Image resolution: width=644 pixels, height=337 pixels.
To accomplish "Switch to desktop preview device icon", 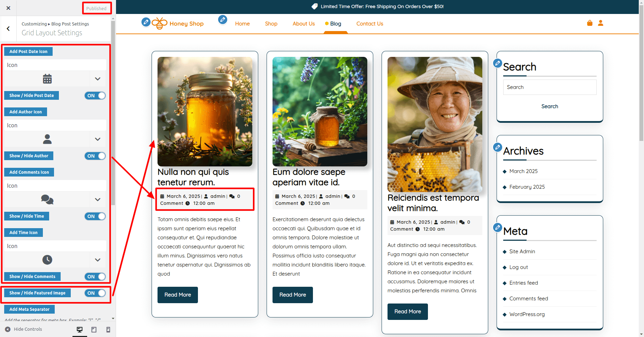I will click(79, 330).
